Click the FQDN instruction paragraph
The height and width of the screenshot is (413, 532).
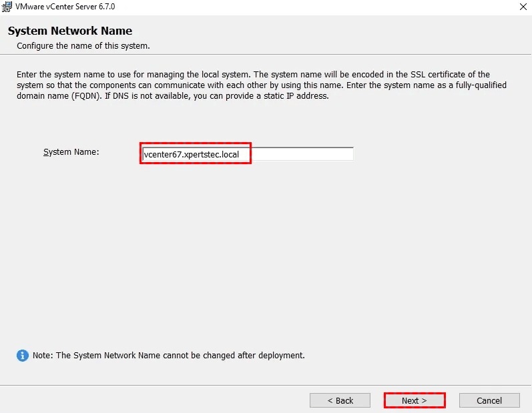(x=254, y=85)
